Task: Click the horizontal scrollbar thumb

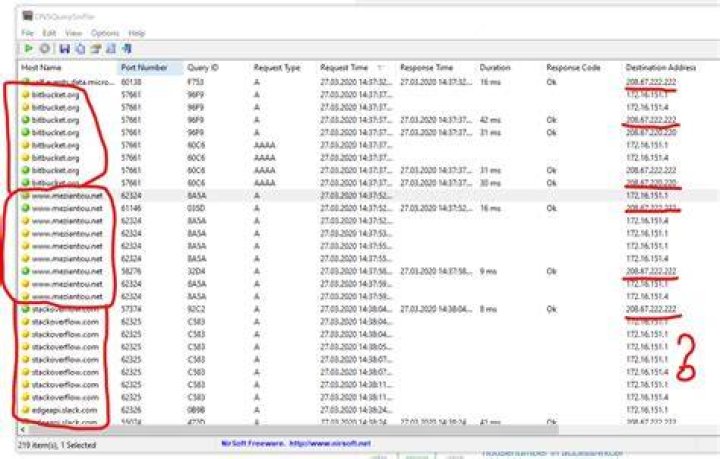Action: pos(294,429)
